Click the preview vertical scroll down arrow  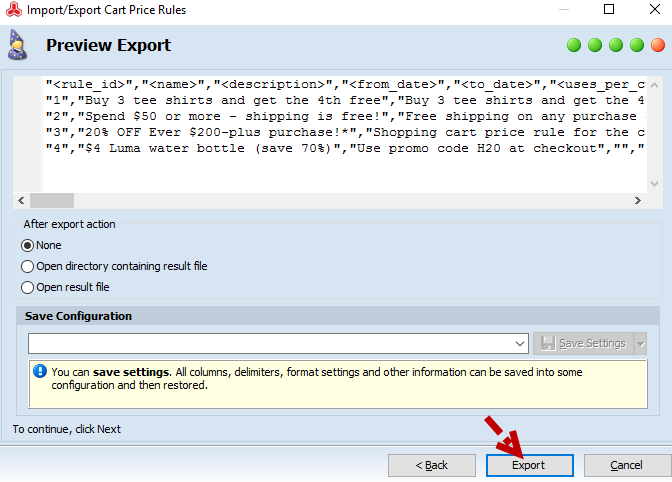coord(654,184)
